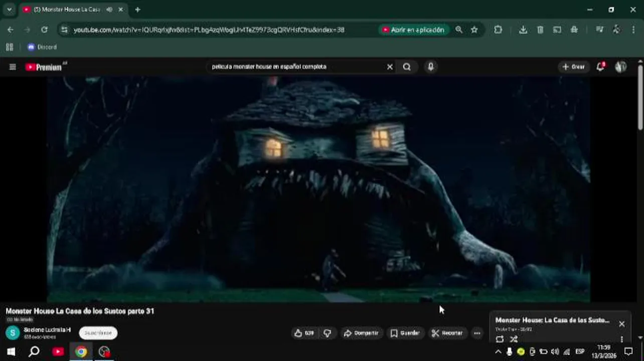This screenshot has height=361, width=644.
Task: Click the video title Monster House La Casa de los Sustos parte 31
Action: click(80, 311)
